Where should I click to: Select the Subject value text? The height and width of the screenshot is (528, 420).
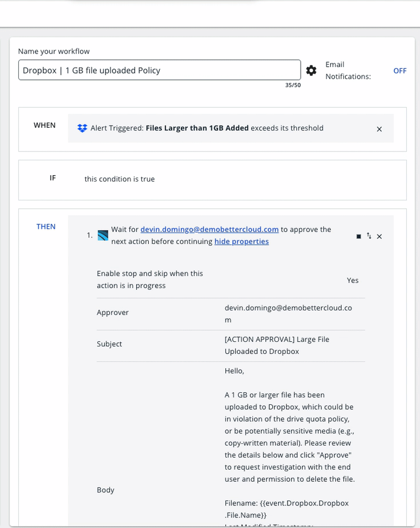coord(277,345)
